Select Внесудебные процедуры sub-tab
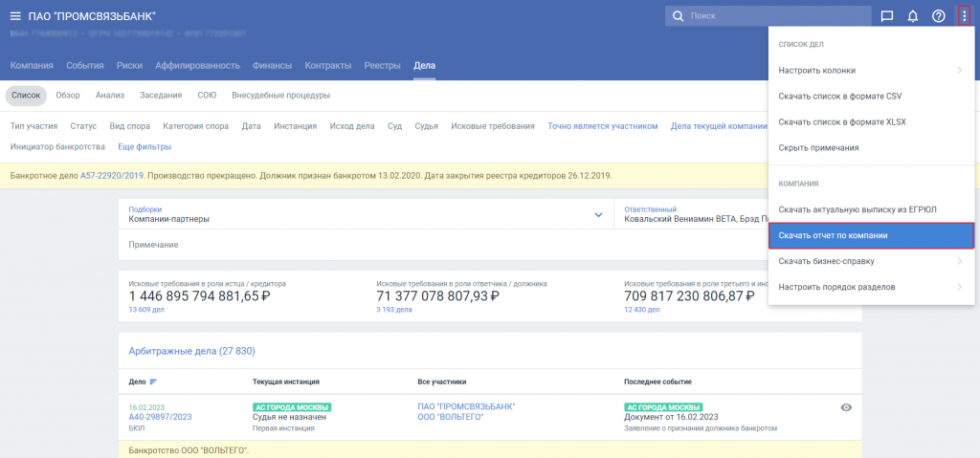Viewport: 980px width, 458px height. 280,96
